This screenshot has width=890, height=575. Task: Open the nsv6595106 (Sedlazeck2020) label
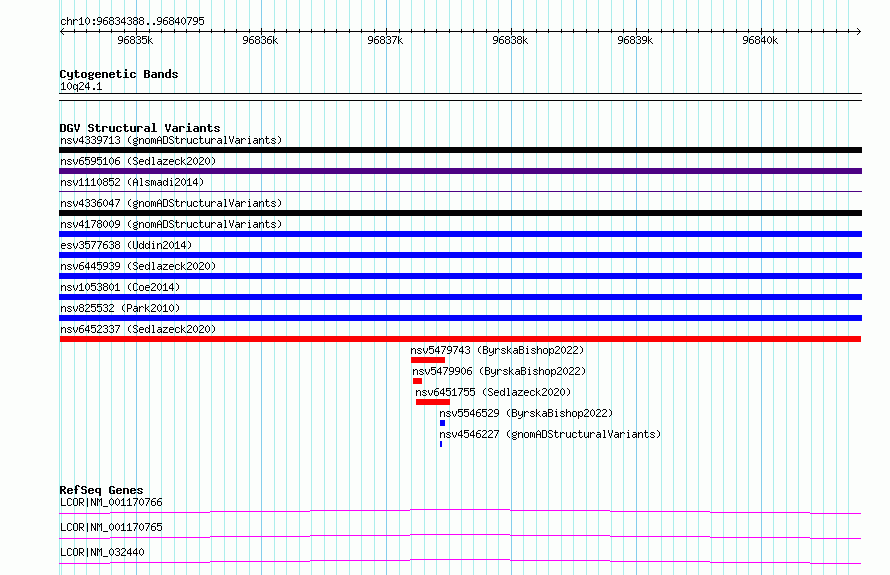pyautogui.click(x=138, y=161)
